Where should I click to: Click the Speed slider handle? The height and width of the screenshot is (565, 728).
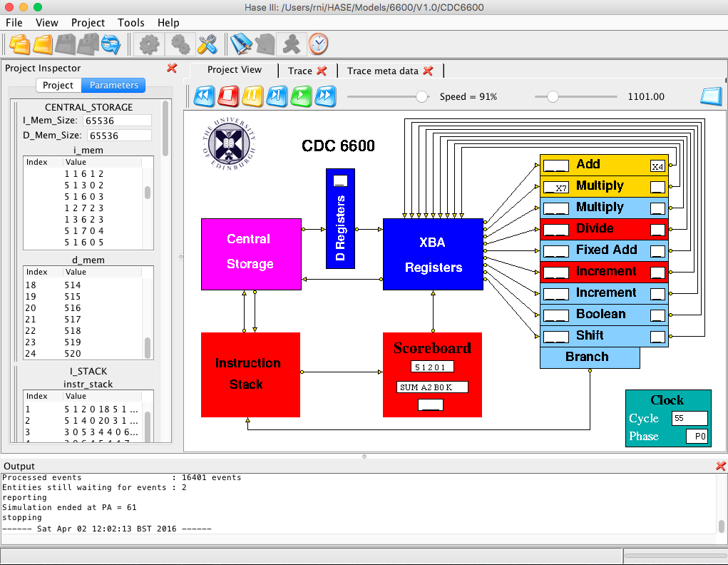(422, 96)
